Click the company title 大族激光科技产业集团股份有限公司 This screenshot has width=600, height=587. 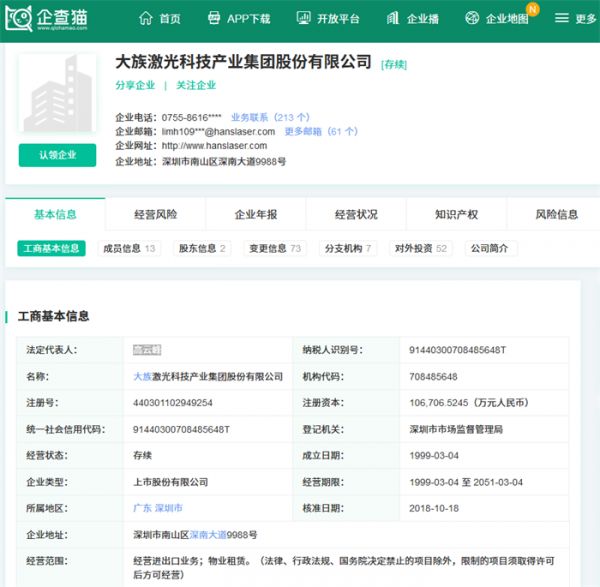pyautogui.click(x=243, y=62)
